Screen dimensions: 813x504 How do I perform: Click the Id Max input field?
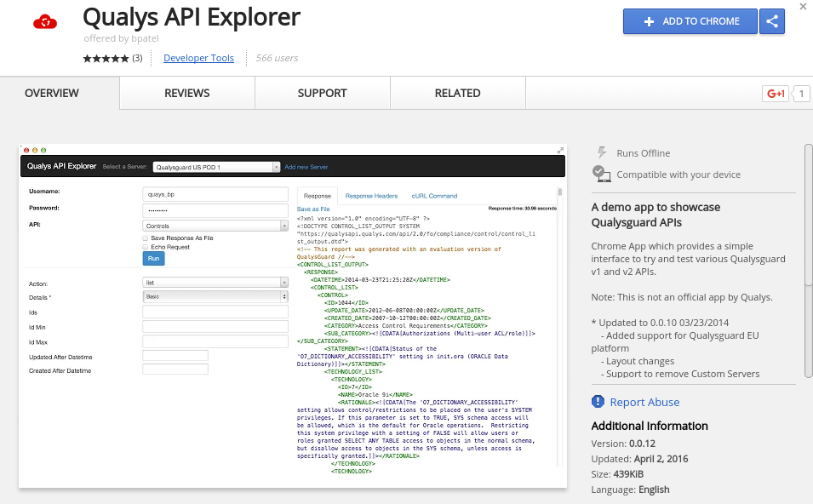tap(215, 341)
